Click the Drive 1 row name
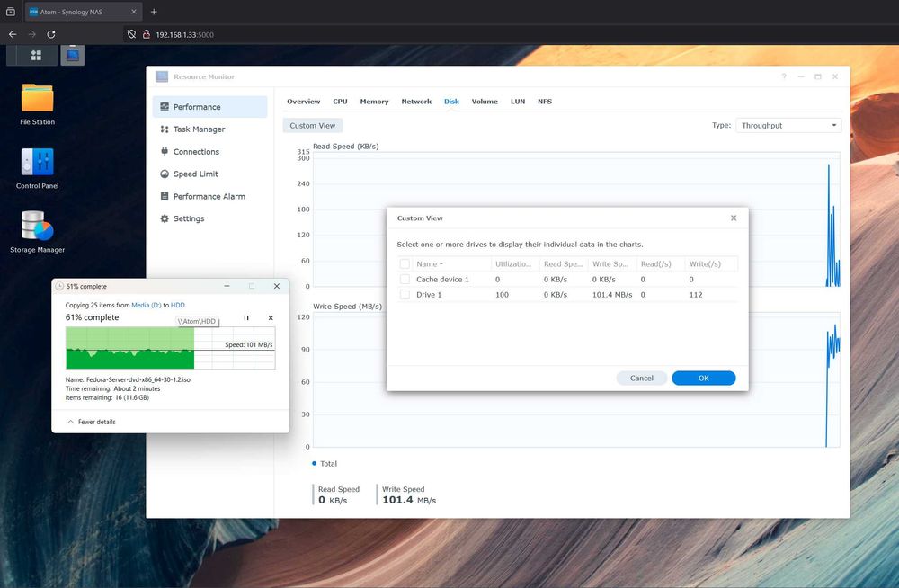This screenshot has width=899, height=588. click(429, 294)
